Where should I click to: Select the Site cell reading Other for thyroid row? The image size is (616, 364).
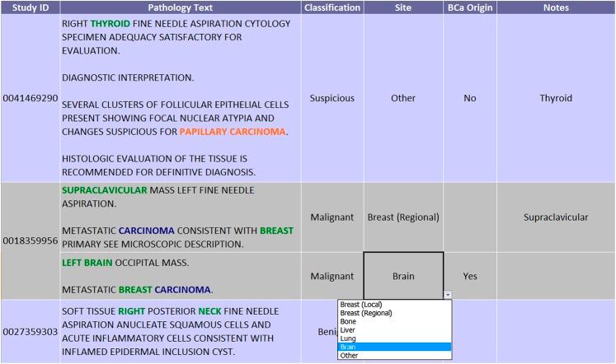pos(403,98)
